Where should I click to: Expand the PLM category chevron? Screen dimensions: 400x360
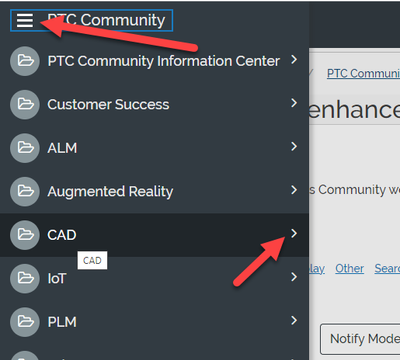coord(294,320)
